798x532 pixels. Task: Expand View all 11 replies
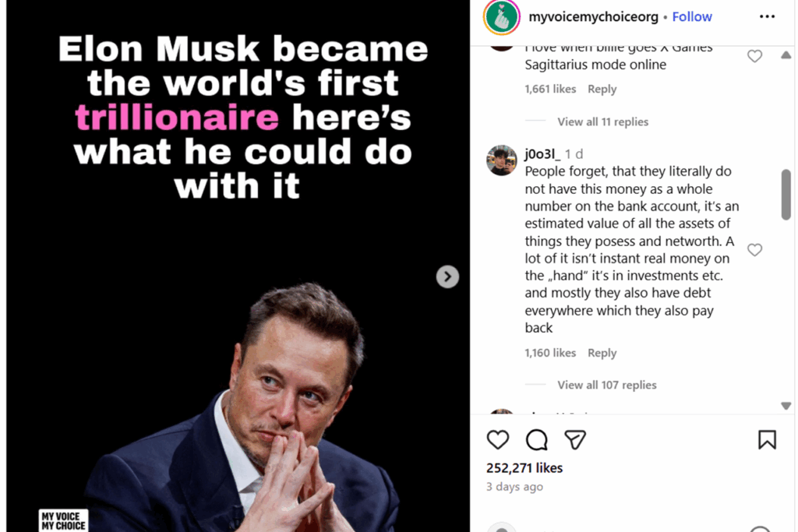[602, 122]
